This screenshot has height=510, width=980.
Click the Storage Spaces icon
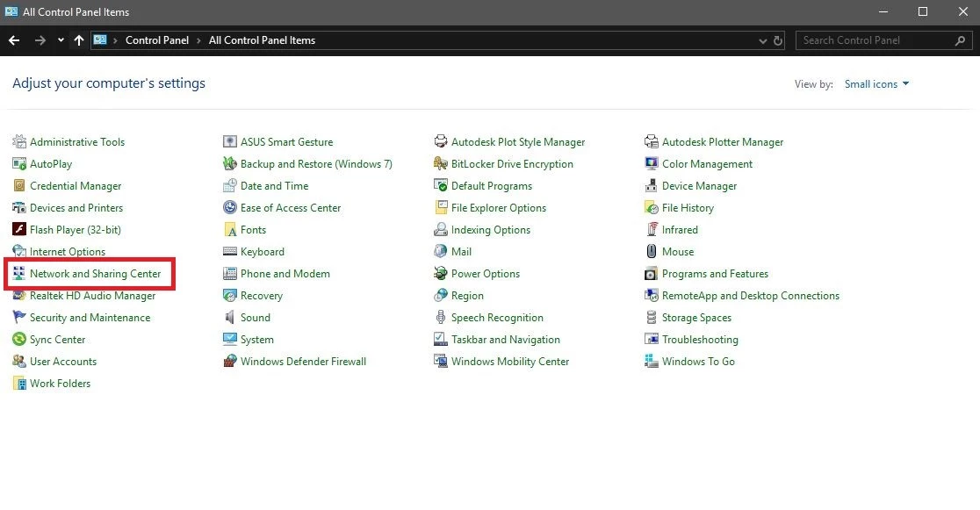[x=652, y=318]
